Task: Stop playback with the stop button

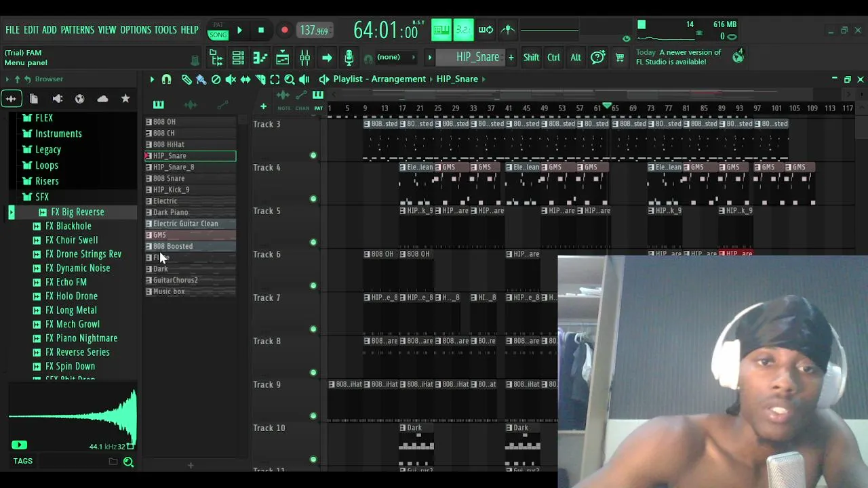Action: [x=261, y=30]
